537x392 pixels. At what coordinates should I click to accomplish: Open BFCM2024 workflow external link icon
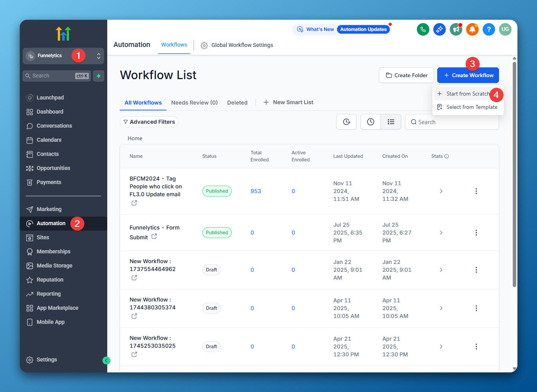(x=134, y=203)
